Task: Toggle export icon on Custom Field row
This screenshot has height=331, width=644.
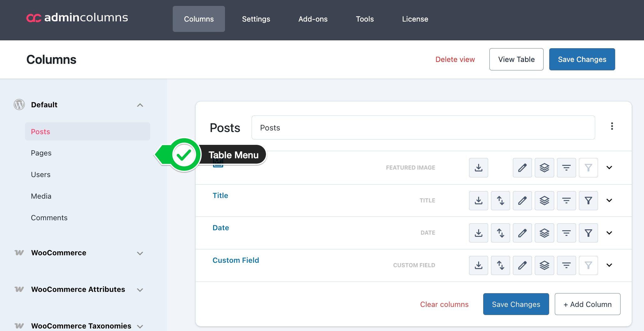Action: tap(478, 265)
